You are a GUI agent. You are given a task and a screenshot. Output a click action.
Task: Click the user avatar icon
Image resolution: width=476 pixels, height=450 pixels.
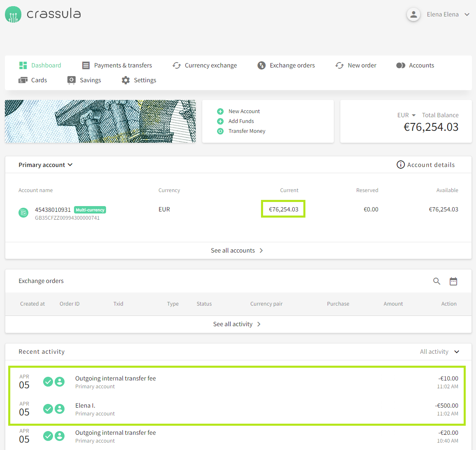point(413,14)
